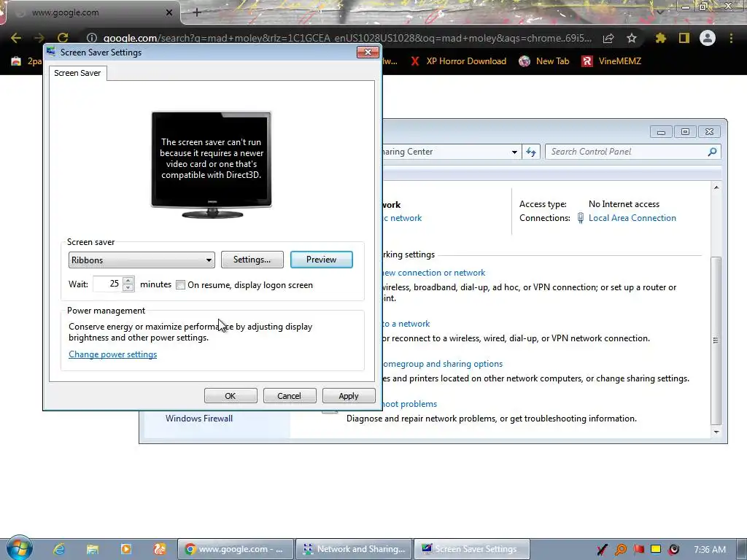The height and width of the screenshot is (560, 747).
Task: Click the Preview button
Action: [322, 260]
